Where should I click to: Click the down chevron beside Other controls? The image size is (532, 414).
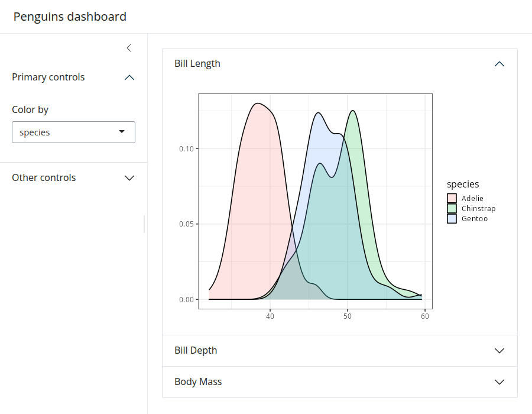(x=129, y=178)
